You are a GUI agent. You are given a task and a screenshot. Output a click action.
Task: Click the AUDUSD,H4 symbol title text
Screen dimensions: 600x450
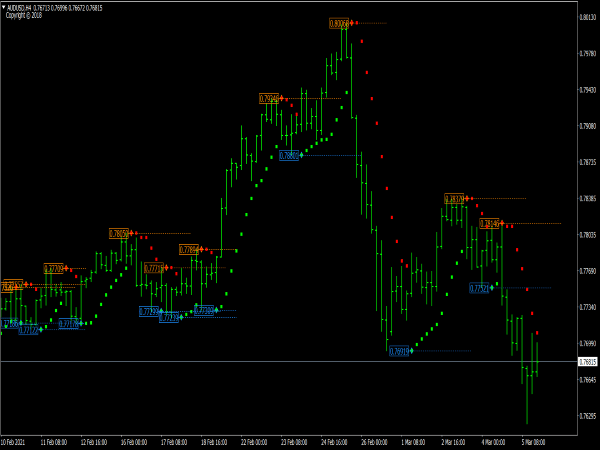click(x=19, y=8)
